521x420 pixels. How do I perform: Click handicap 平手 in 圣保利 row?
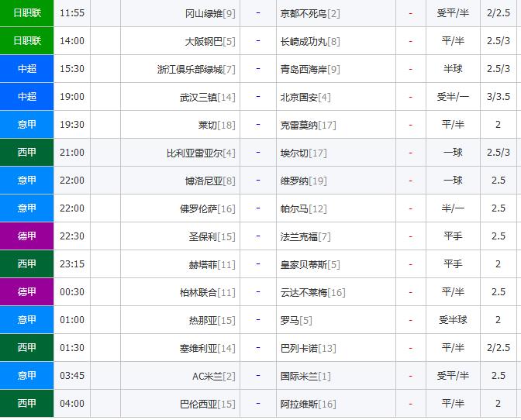coord(453,236)
